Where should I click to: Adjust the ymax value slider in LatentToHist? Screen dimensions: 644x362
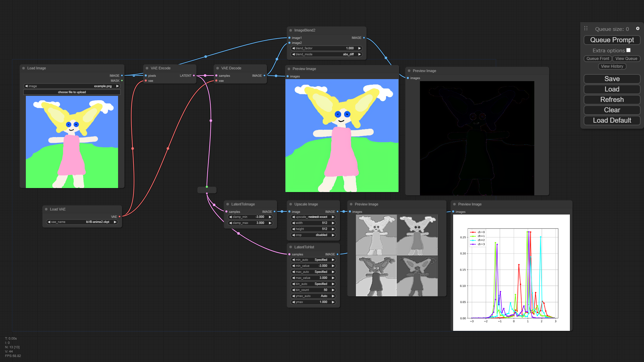313,302
